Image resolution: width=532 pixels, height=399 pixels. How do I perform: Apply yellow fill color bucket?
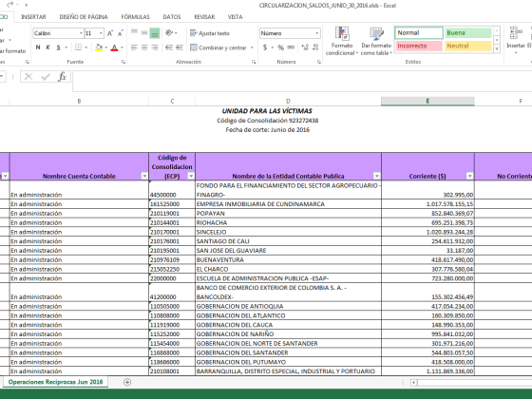99,47
